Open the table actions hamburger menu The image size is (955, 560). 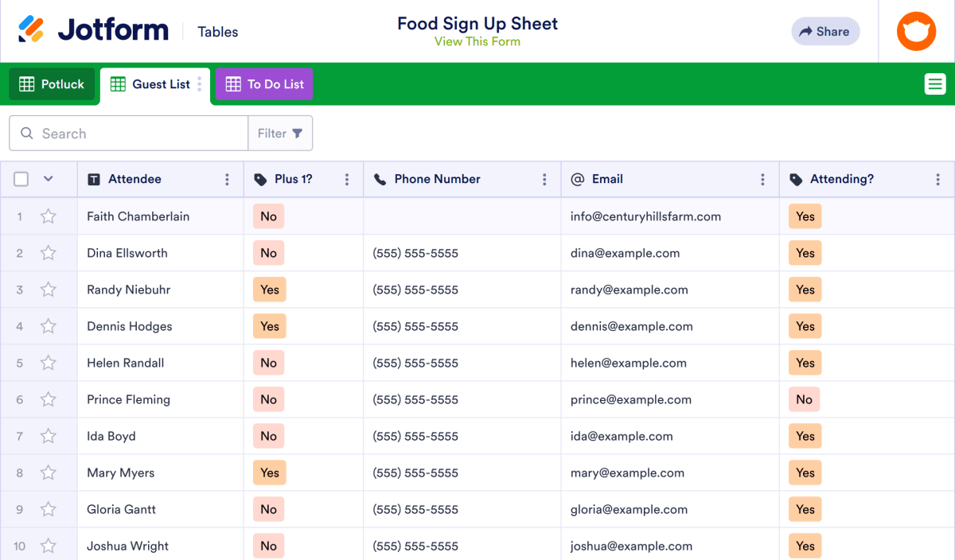(935, 83)
